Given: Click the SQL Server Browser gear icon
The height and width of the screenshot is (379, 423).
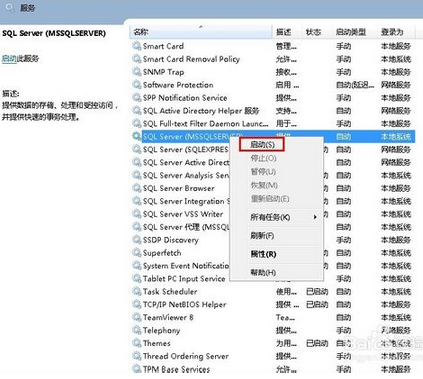Looking at the screenshot, I should point(137,188).
